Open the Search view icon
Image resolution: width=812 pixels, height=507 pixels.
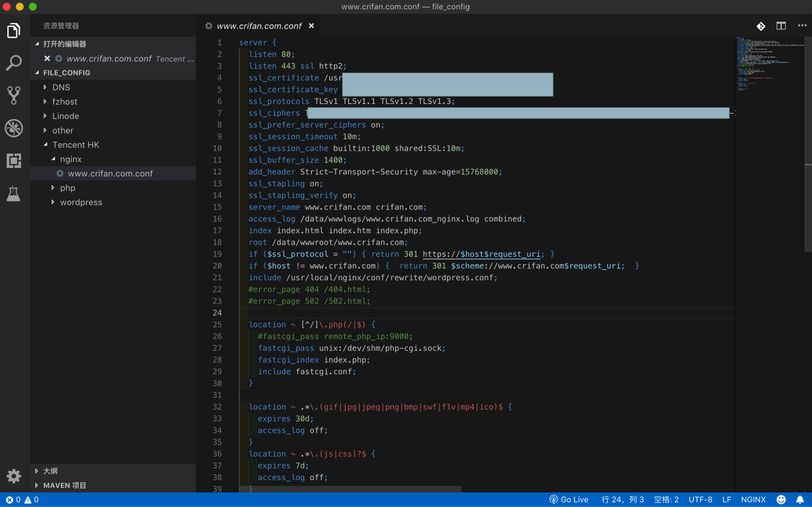[x=14, y=63]
